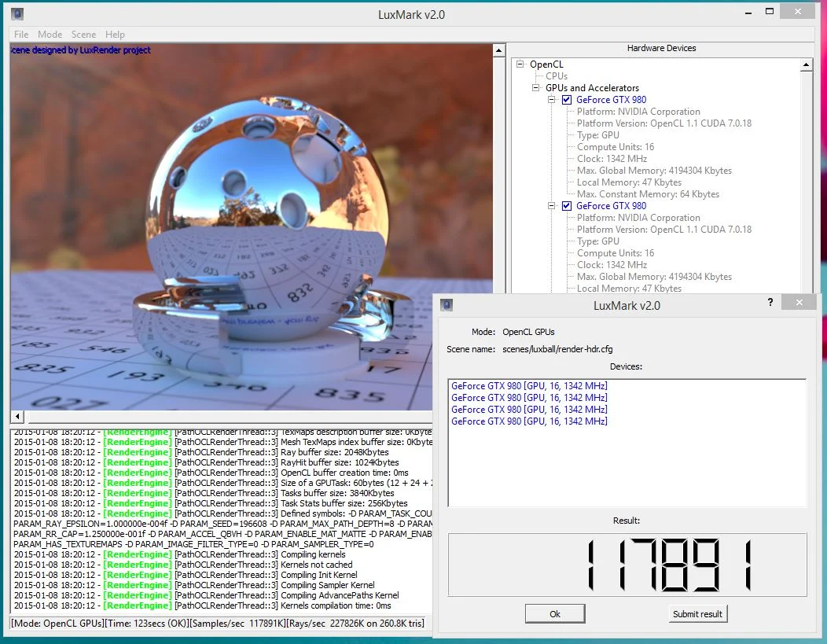
Task: Select second device's Clock: 1342 MHz row
Action: [x=612, y=265]
